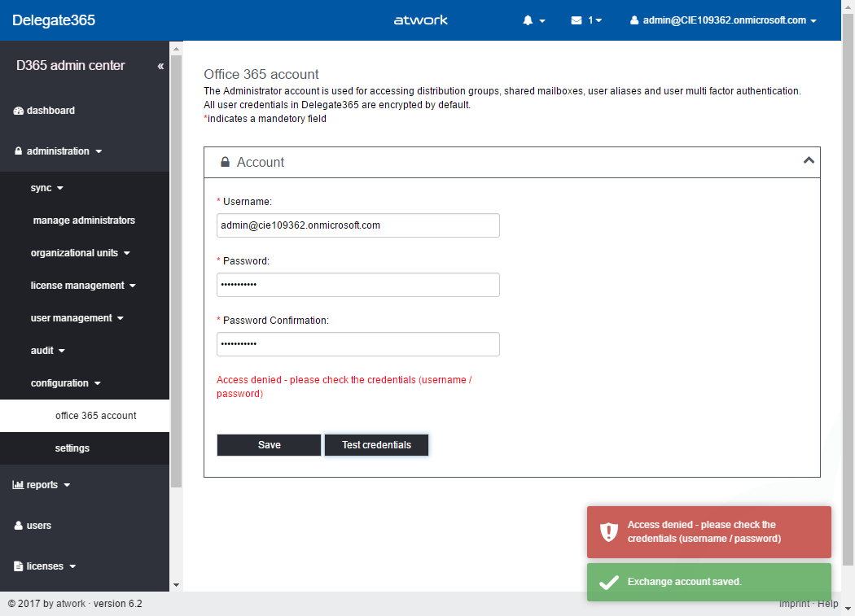Dismiss the green Exchange account saved toast
Viewport: 855px width, 616px height.
pyautogui.click(x=709, y=582)
